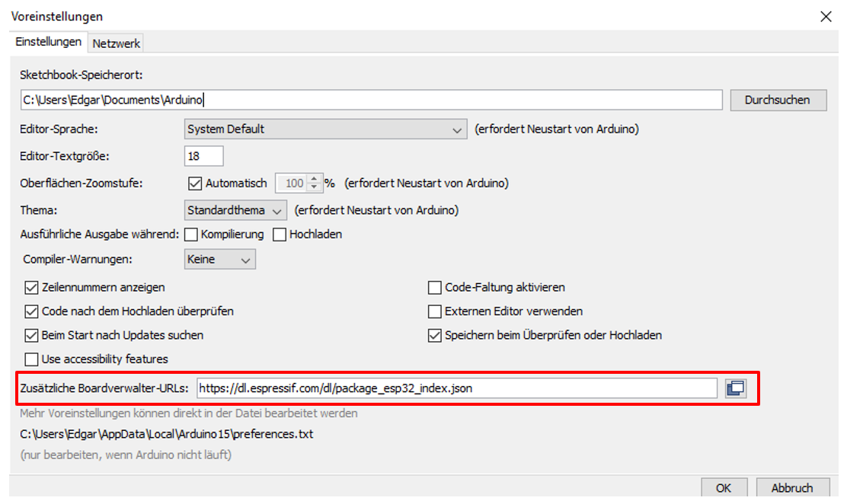
Task: Open the additional board manager URLs editor icon
Action: coord(736,388)
